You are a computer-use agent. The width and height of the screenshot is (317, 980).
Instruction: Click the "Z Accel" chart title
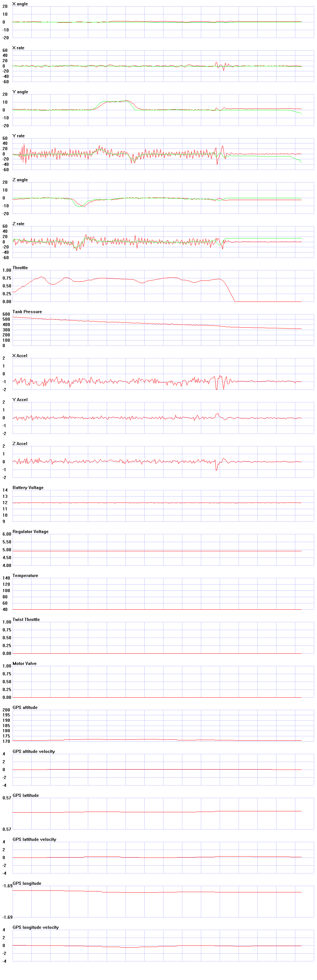[20, 444]
